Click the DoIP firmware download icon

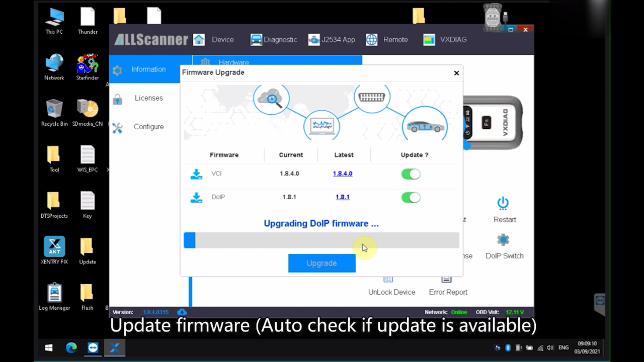click(x=196, y=198)
